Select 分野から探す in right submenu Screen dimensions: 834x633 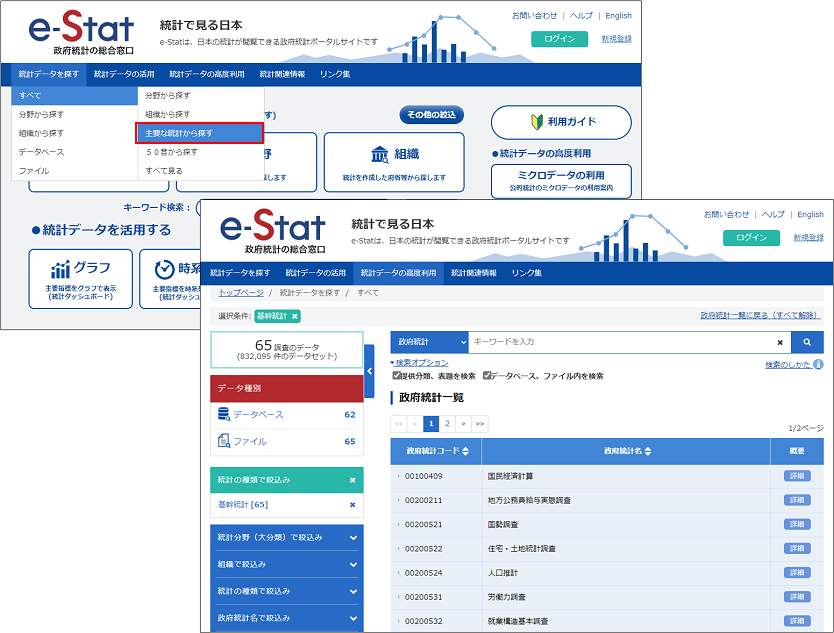[x=201, y=96]
